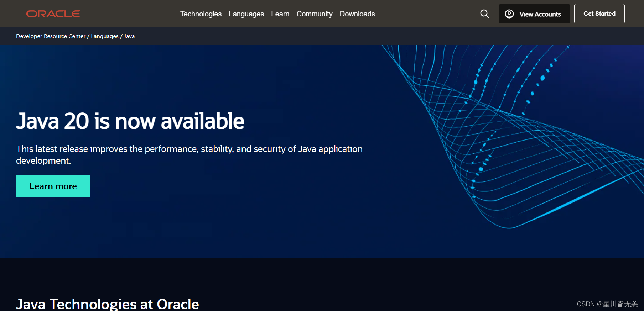Expand the Languages menu in top navigation

point(246,14)
